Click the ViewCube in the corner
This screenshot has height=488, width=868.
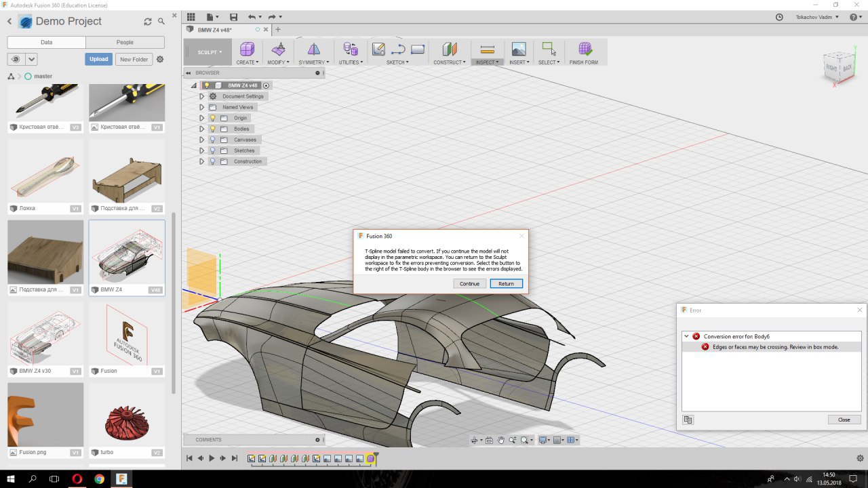click(840, 67)
